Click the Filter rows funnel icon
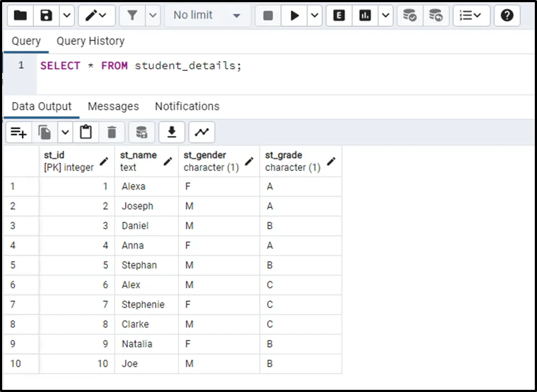Viewport: 537px width, 392px height. click(x=132, y=16)
